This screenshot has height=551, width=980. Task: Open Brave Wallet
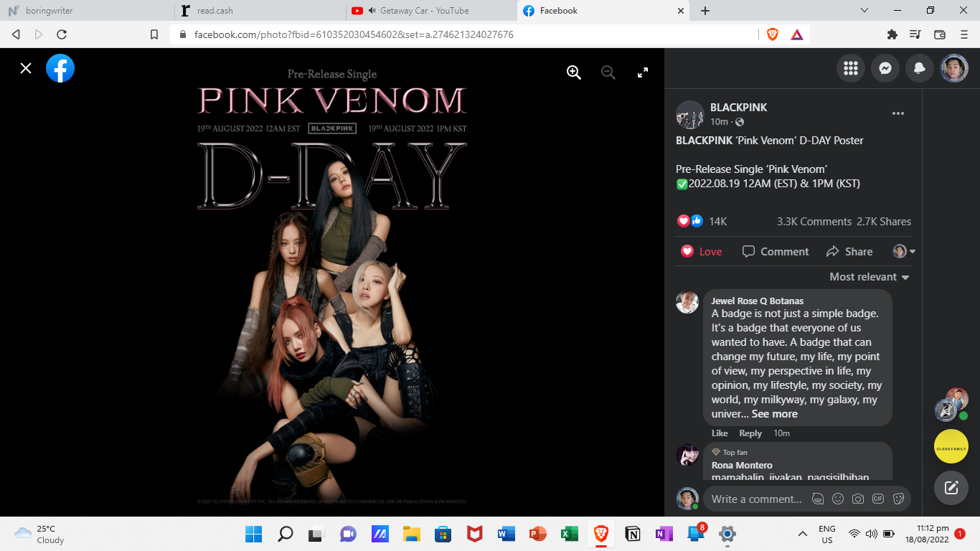click(940, 34)
